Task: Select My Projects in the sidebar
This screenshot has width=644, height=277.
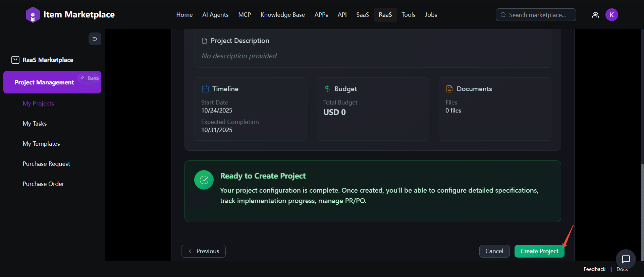Action: point(38,103)
